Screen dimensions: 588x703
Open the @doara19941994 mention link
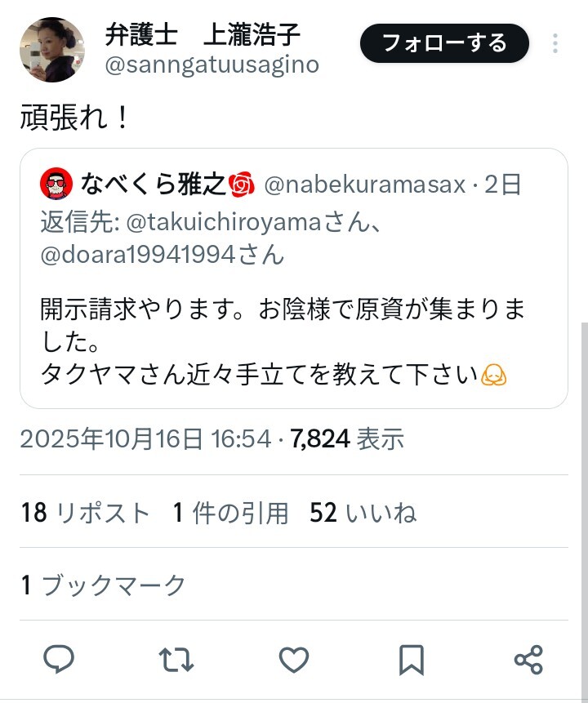pyautogui.click(x=138, y=255)
